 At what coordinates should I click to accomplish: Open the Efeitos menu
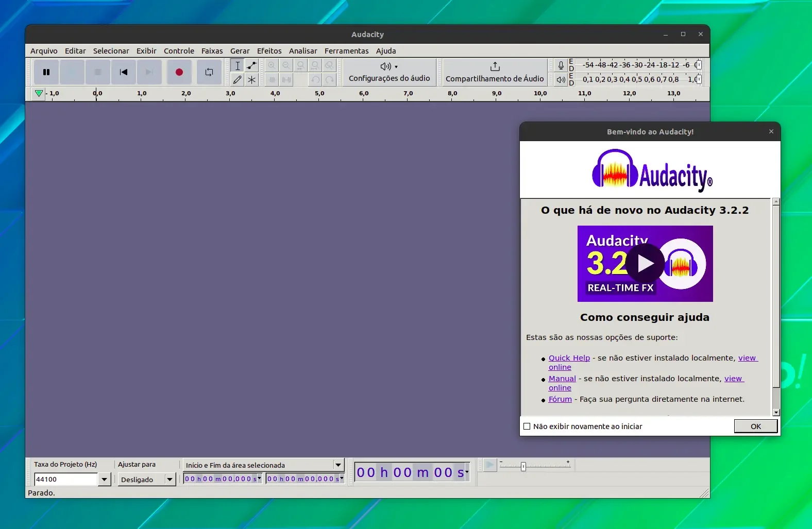click(269, 51)
